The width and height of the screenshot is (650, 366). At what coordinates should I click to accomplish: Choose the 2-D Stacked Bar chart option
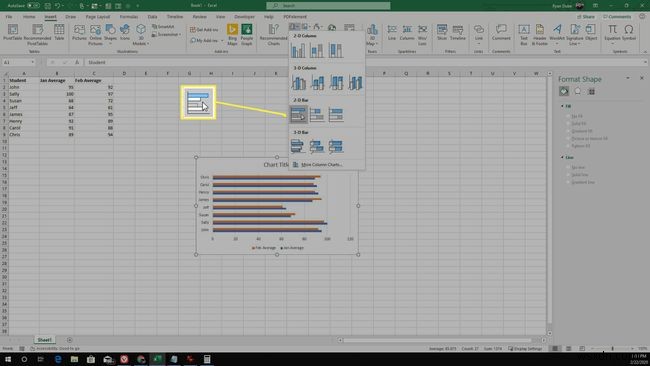point(317,114)
